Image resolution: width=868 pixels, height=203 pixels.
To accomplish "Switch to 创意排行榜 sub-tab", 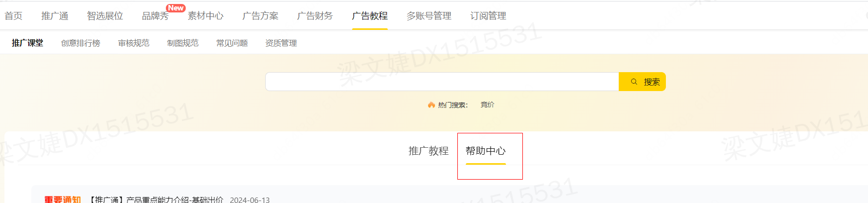I will (x=80, y=43).
